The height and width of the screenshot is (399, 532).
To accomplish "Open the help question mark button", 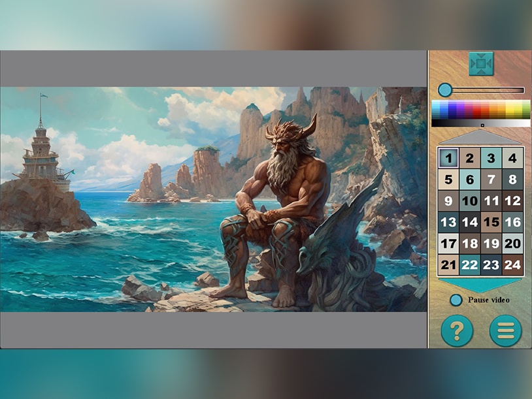I will coord(457,330).
